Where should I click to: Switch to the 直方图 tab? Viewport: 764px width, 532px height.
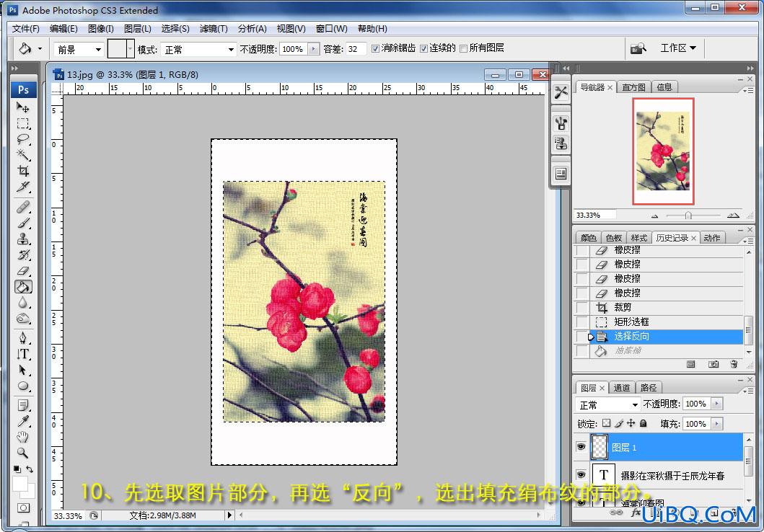pos(633,87)
